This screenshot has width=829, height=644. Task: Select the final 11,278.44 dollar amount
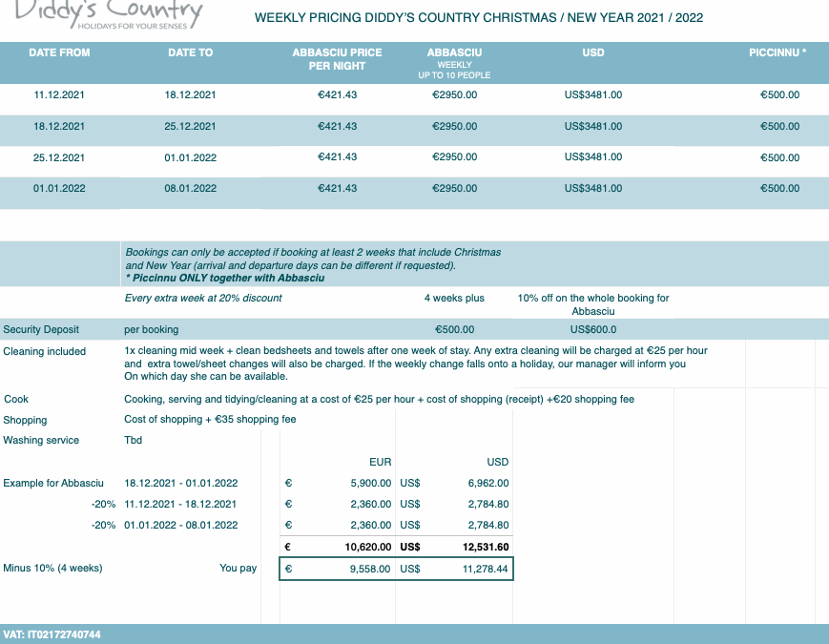click(x=485, y=569)
